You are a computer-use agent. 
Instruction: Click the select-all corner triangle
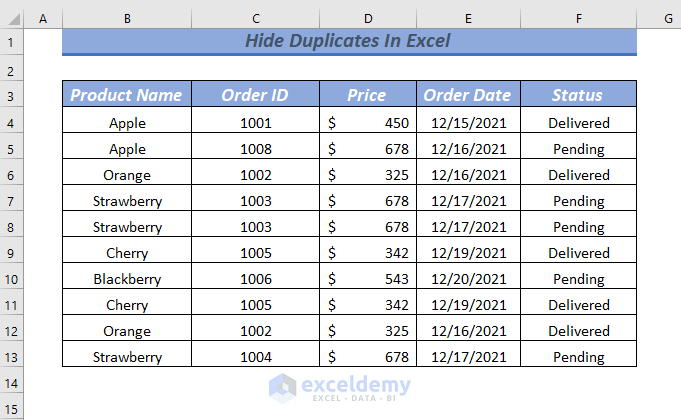(11, 18)
